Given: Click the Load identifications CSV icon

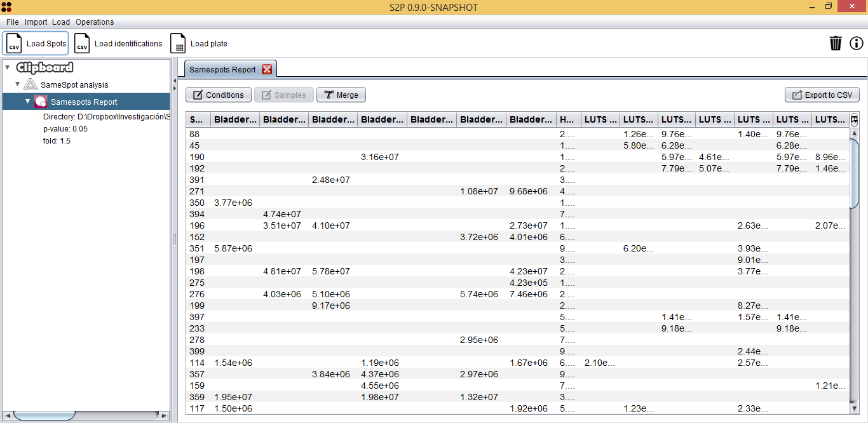Looking at the screenshot, I should tap(82, 44).
